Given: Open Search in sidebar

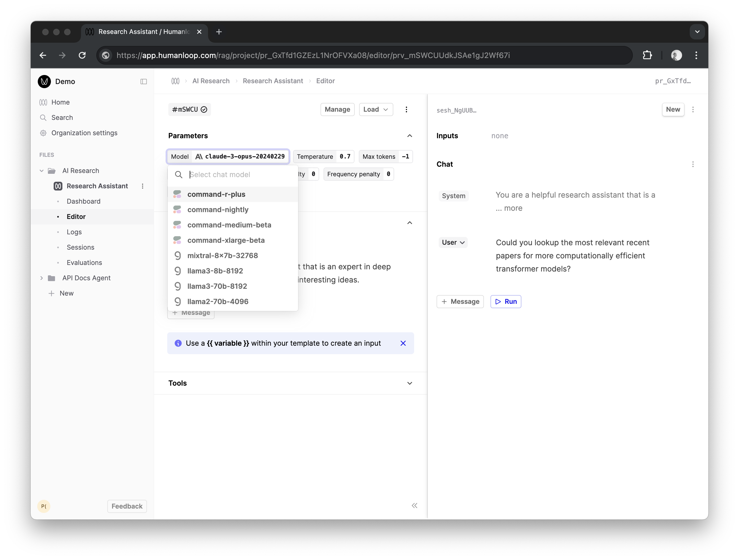Looking at the screenshot, I should pyautogui.click(x=62, y=118).
